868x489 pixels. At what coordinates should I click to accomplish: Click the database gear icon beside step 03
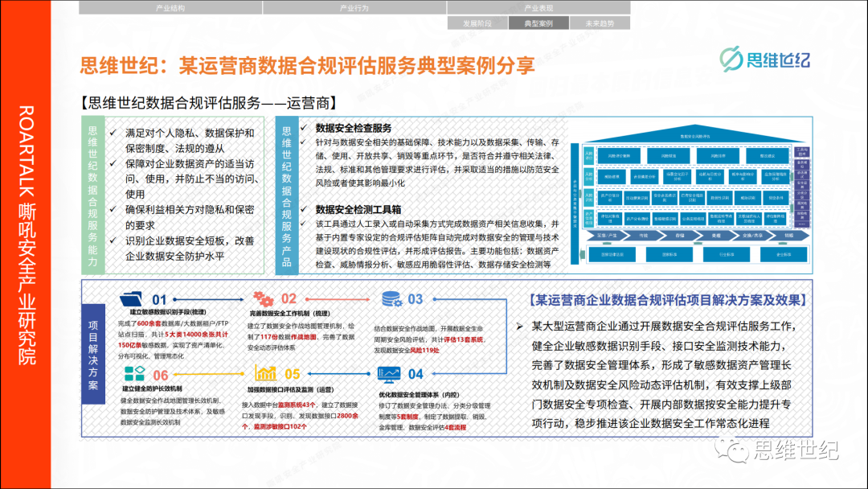(392, 299)
